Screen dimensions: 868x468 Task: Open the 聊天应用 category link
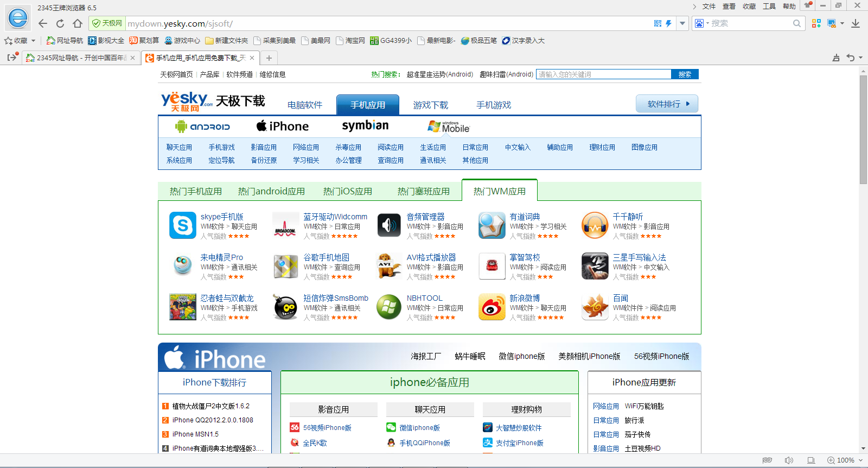(x=179, y=147)
